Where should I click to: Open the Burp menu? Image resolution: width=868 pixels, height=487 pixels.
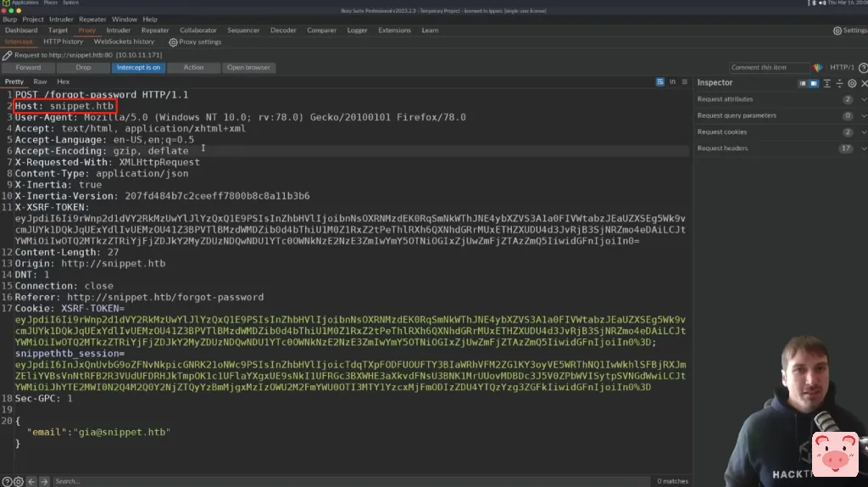coord(10,20)
